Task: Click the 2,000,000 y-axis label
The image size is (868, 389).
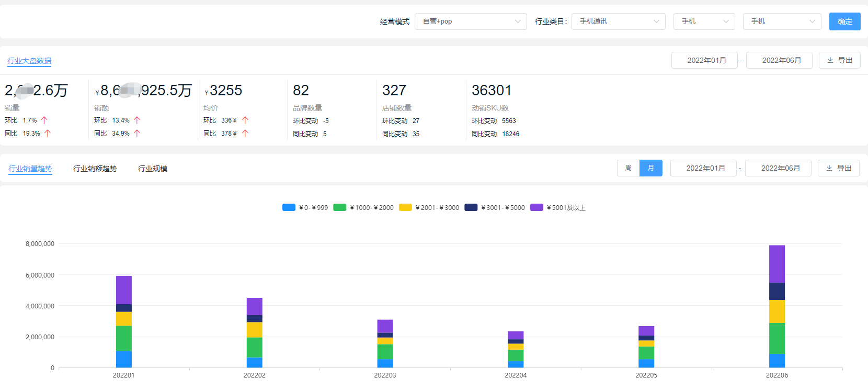Action: tap(40, 337)
